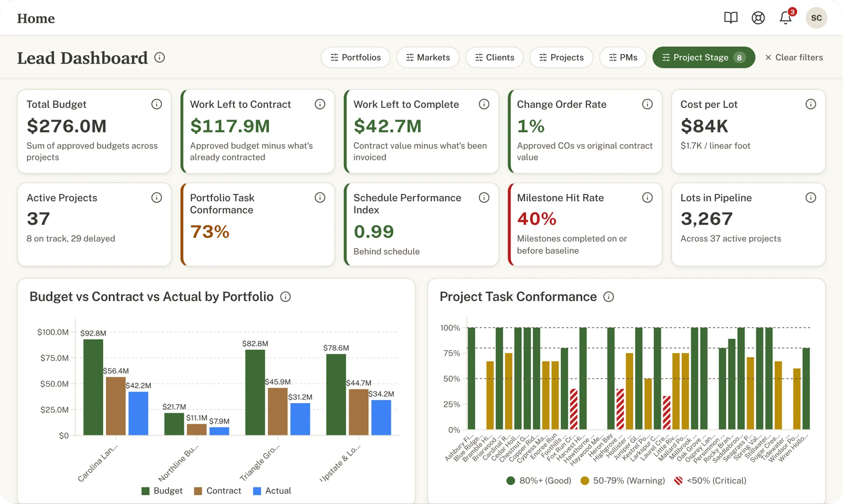Click the $34.2M Upstate actual bar
Viewport: 843px width, 504px height.
[381, 417]
